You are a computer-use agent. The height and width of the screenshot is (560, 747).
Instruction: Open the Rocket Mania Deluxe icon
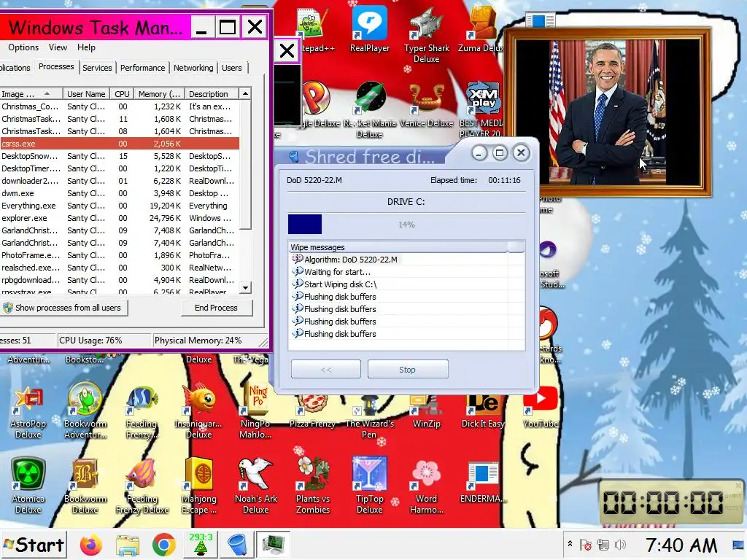point(370,109)
